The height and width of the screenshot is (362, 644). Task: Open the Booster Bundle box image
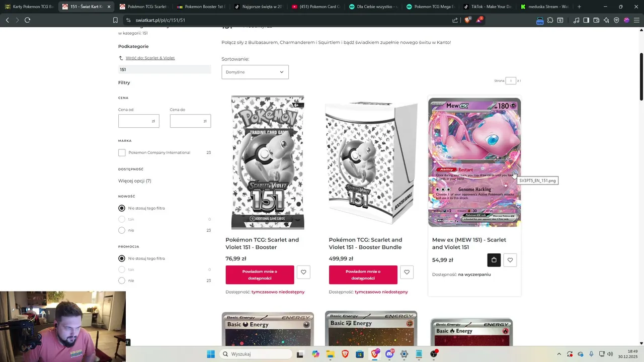click(371, 162)
